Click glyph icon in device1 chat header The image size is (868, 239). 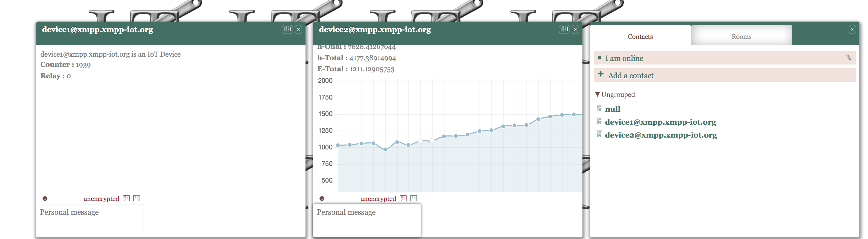click(287, 29)
